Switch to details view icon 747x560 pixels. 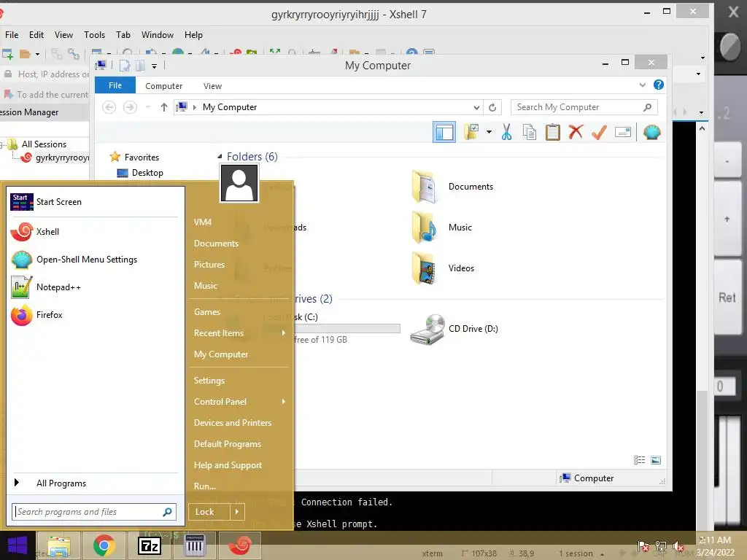click(639, 459)
